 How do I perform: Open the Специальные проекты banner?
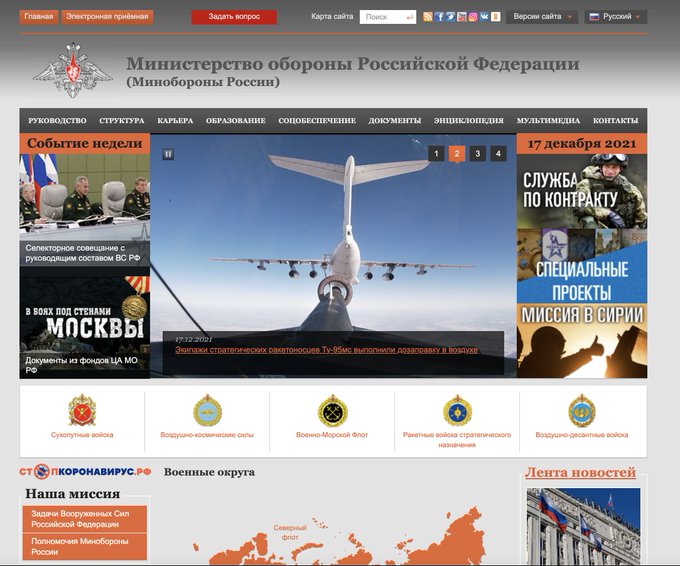point(582,266)
